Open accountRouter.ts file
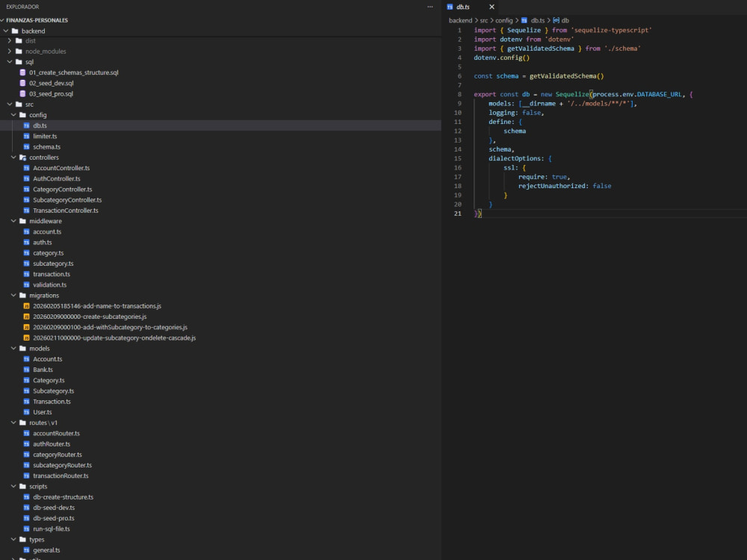 pyautogui.click(x=56, y=433)
